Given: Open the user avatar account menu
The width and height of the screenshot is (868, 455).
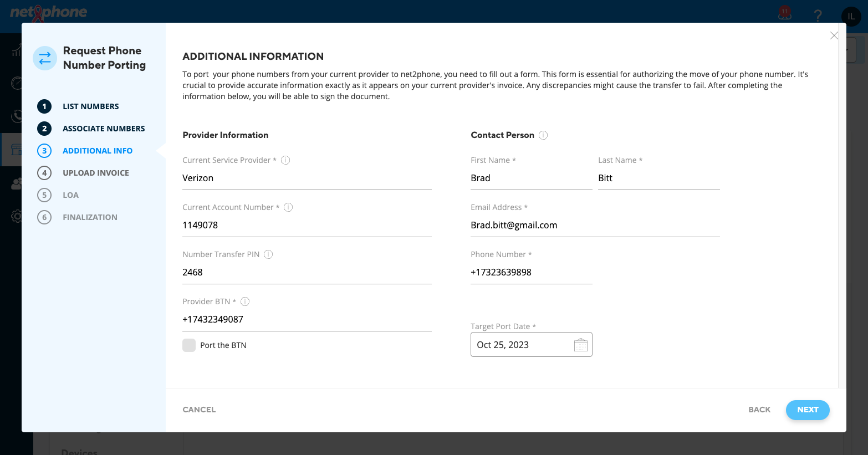Looking at the screenshot, I should coord(851,16).
